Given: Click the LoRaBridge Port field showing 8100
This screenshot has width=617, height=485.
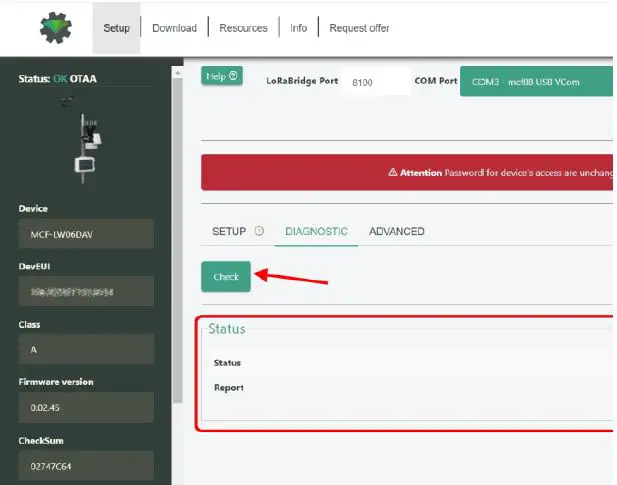Looking at the screenshot, I should pos(376,82).
